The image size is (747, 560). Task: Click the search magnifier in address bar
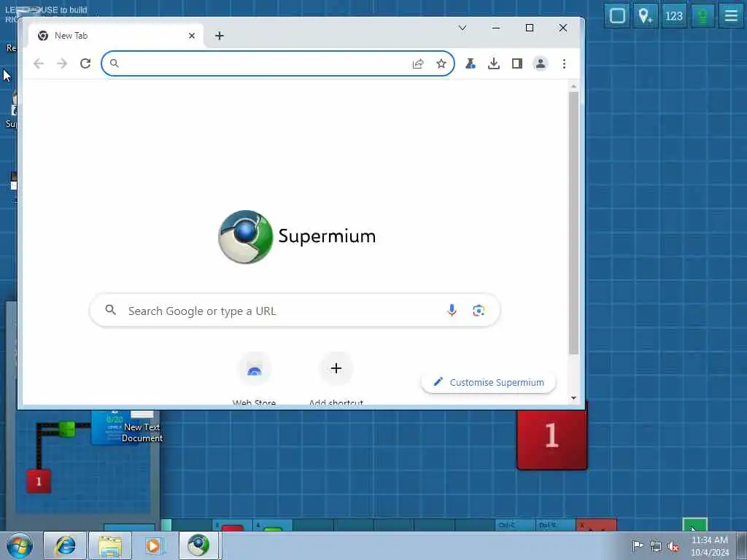click(115, 63)
